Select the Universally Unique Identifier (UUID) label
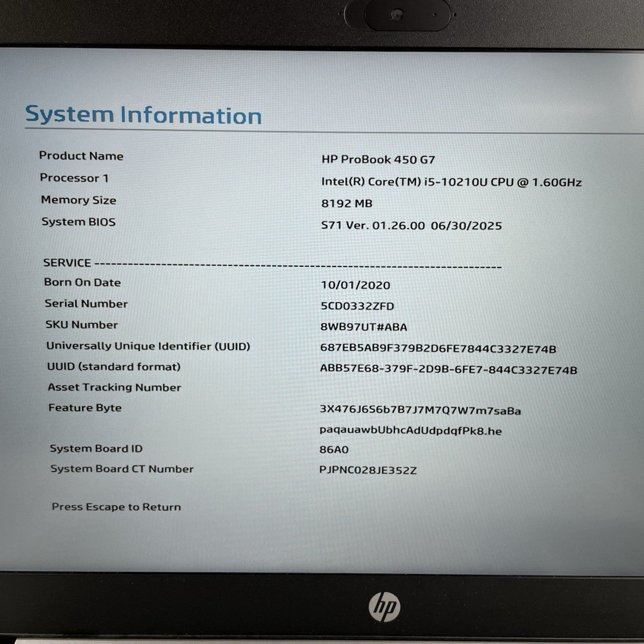This screenshot has height=644, width=644. (148, 346)
